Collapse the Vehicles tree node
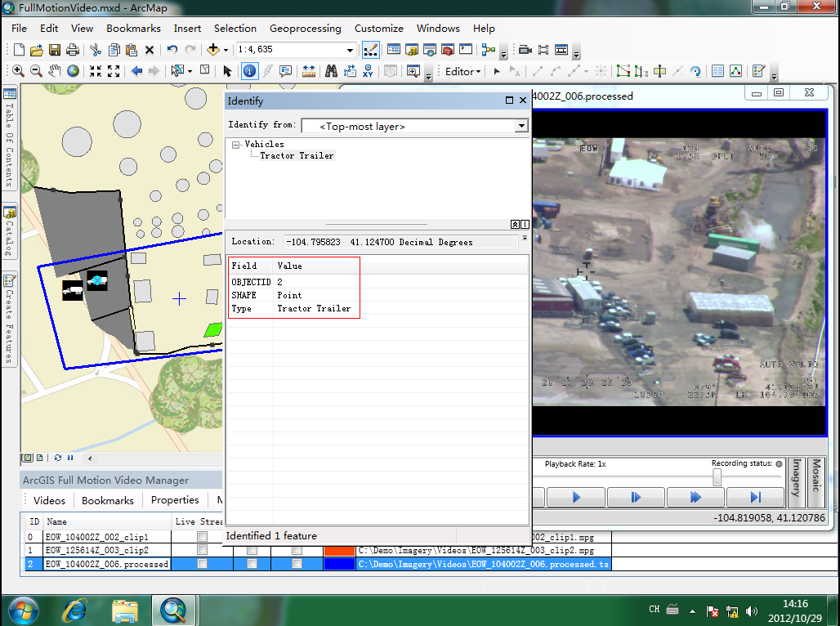840x626 pixels. click(235, 145)
